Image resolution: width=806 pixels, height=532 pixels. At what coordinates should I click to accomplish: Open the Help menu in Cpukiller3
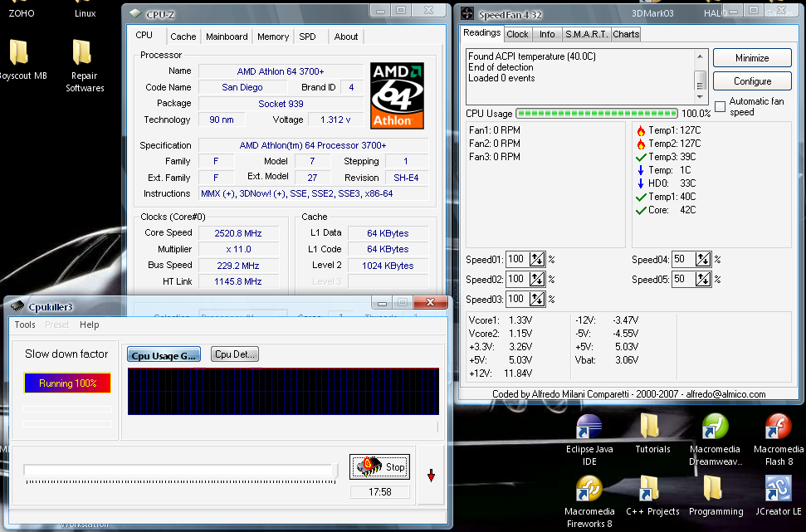pos(89,325)
